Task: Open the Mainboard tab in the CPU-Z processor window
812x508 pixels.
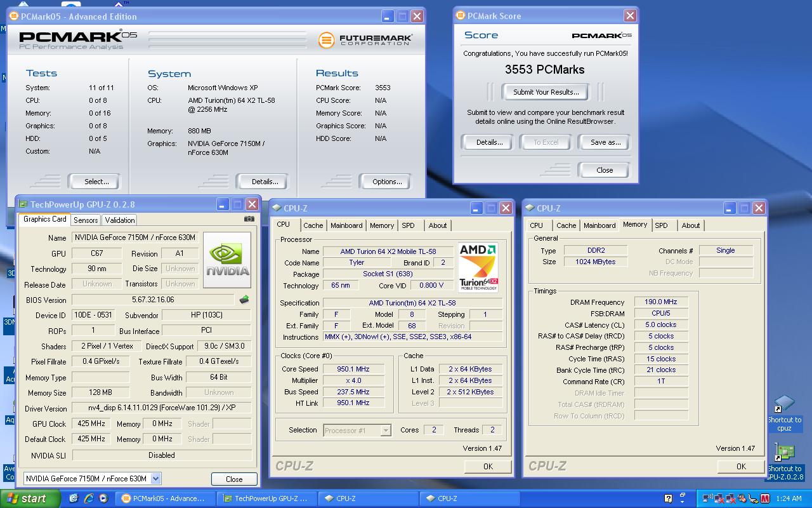Action: click(346, 225)
